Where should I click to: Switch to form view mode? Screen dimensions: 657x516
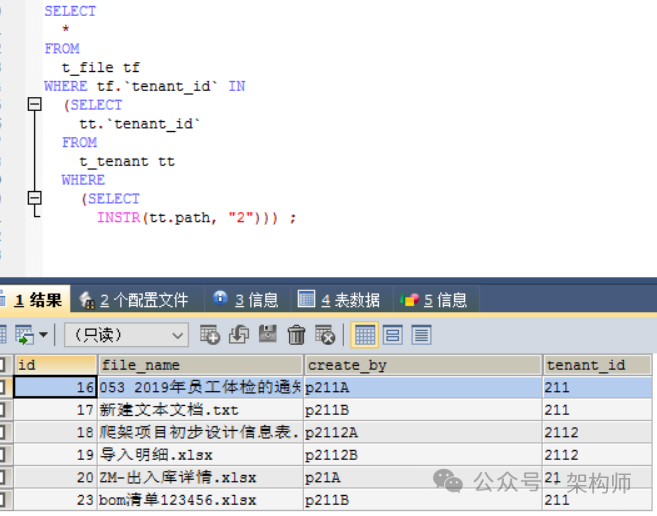tap(393, 335)
